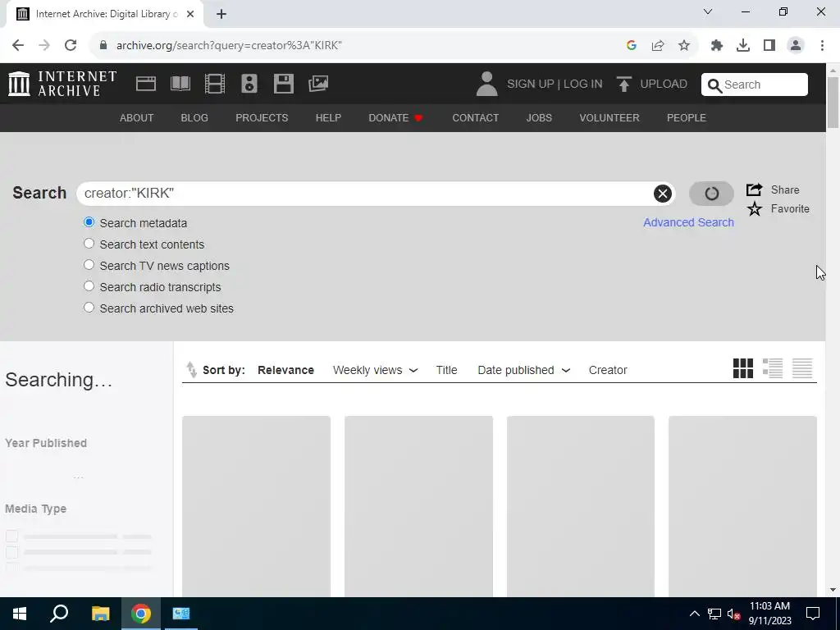Open the browser Extensions puzzle icon
This screenshot has width=840, height=630.
coord(716,46)
